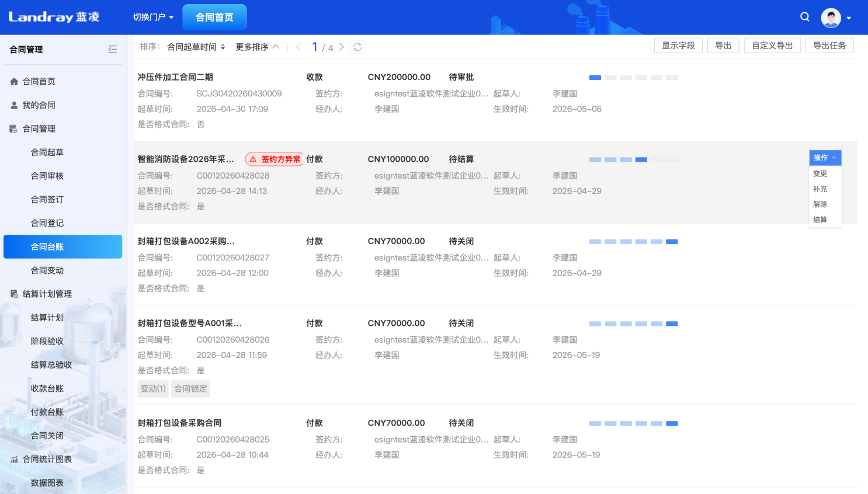Click the 变动(1) tag
The height and width of the screenshot is (494, 868).
[x=153, y=389]
